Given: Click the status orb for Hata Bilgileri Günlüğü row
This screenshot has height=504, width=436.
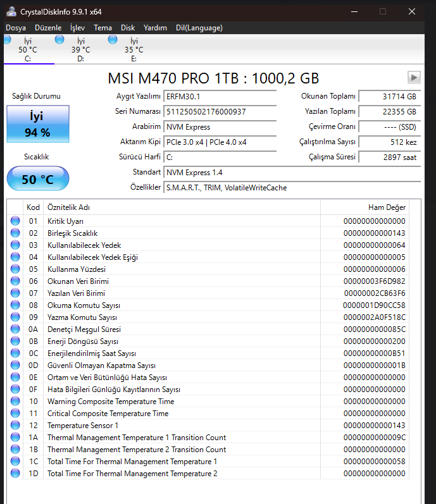Looking at the screenshot, I should pos(15,389).
